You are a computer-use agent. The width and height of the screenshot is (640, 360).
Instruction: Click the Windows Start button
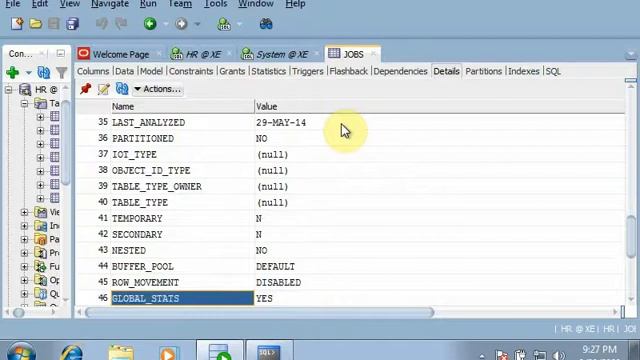click(x=21, y=352)
